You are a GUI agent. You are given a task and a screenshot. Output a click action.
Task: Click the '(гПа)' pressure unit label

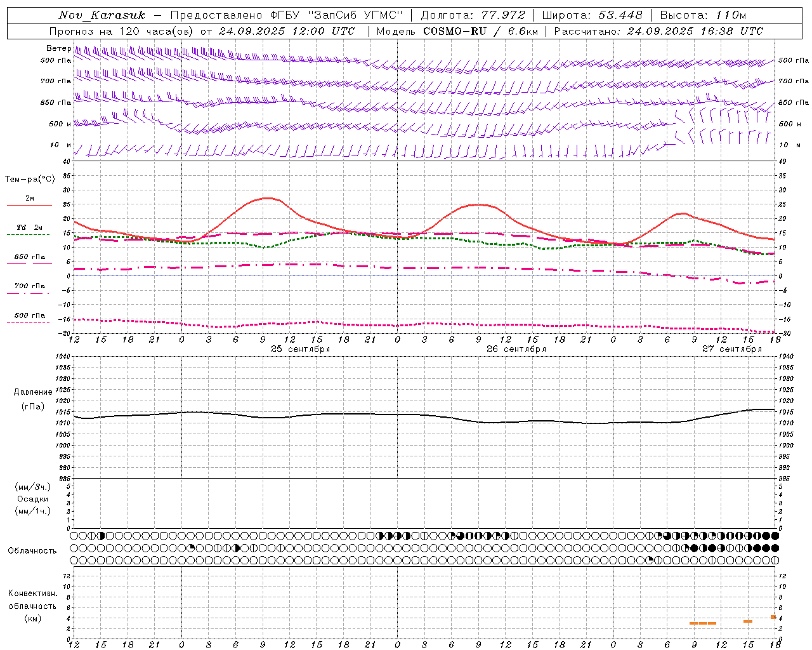[33, 407]
